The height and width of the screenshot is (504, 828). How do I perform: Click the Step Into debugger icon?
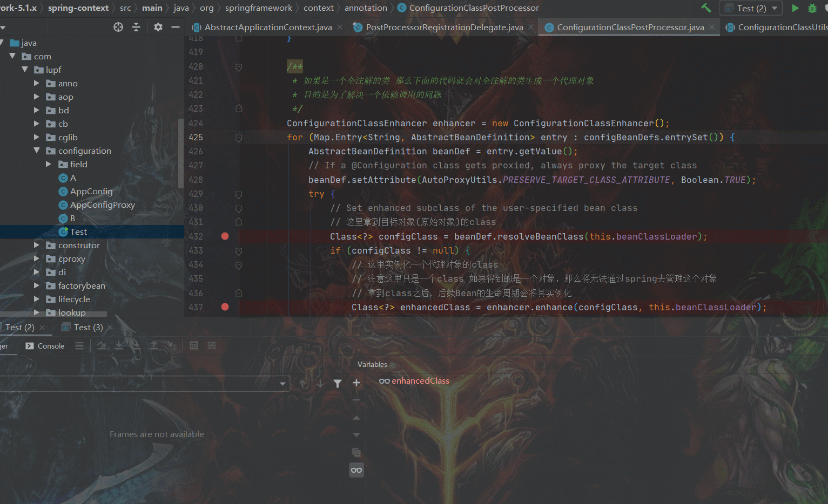point(119,345)
